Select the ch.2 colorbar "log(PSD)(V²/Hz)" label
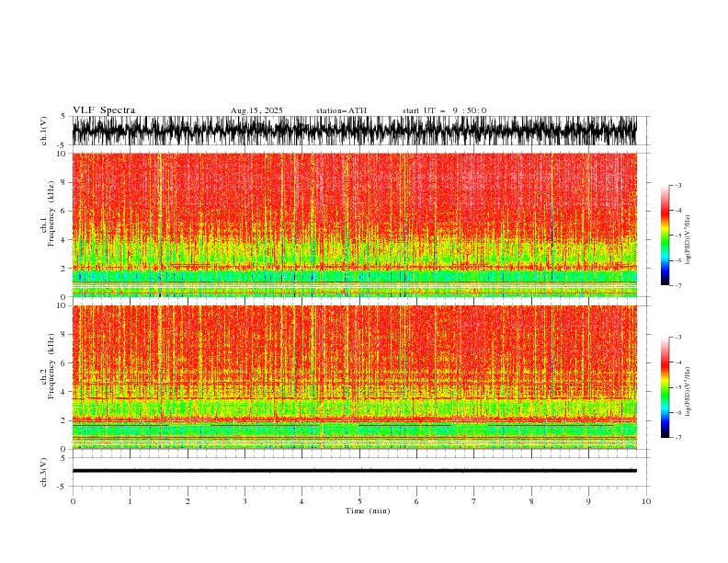The image size is (728, 563). pyautogui.click(x=688, y=391)
